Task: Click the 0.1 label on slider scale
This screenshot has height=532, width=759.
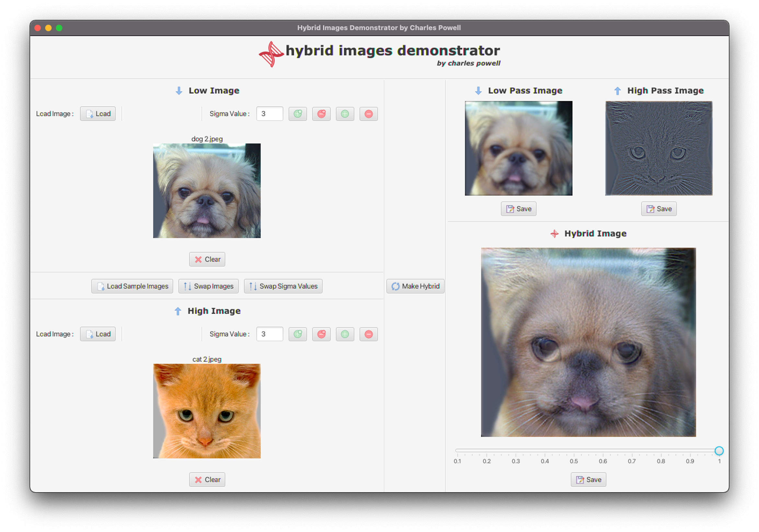Action: pyautogui.click(x=457, y=461)
